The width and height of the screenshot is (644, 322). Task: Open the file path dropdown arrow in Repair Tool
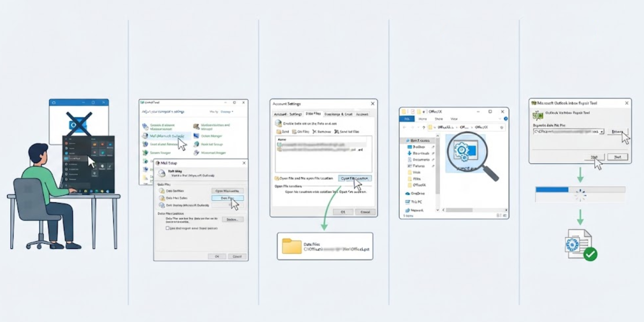tap(602, 131)
